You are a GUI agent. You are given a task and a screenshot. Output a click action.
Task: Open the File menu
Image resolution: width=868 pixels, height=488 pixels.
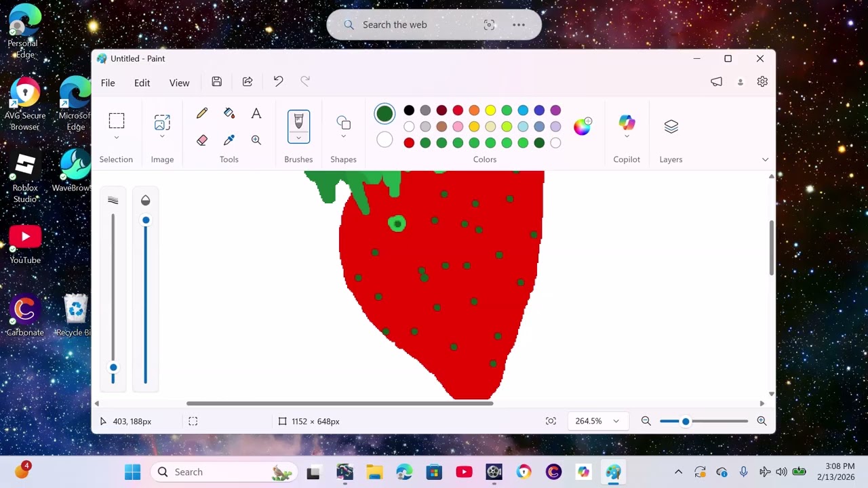[x=108, y=83]
